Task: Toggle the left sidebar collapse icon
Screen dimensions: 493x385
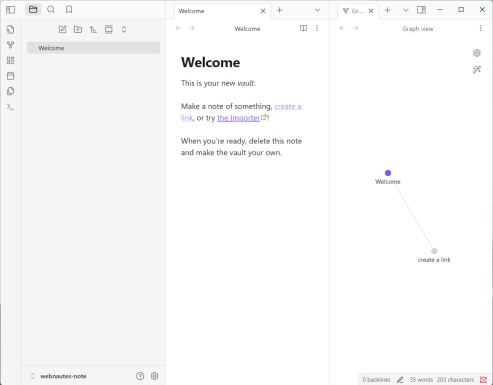Action: click(x=11, y=10)
